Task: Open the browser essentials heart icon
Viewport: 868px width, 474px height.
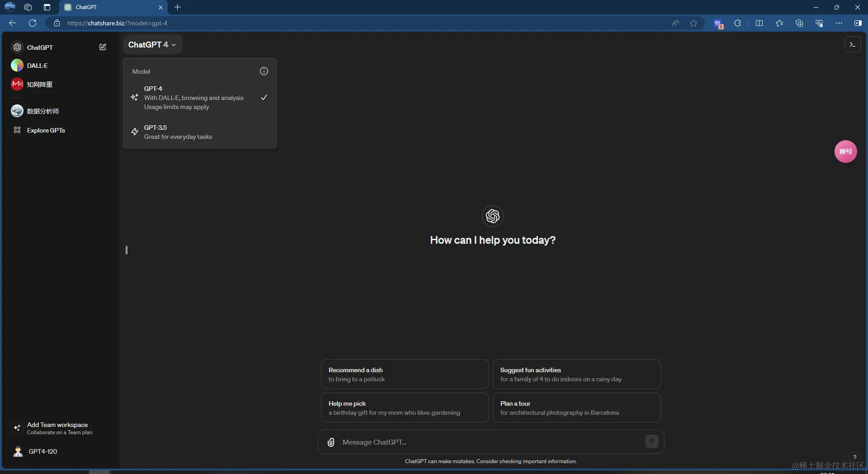Action: [819, 23]
